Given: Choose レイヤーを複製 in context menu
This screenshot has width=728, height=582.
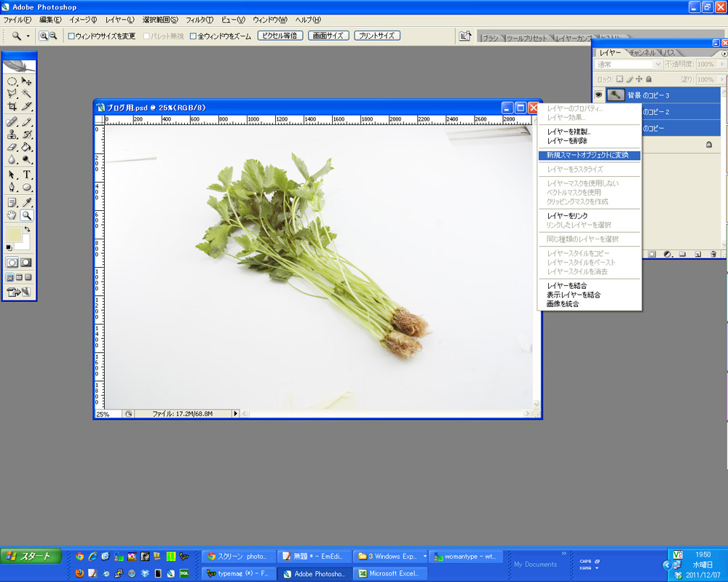Looking at the screenshot, I should 589,132.
